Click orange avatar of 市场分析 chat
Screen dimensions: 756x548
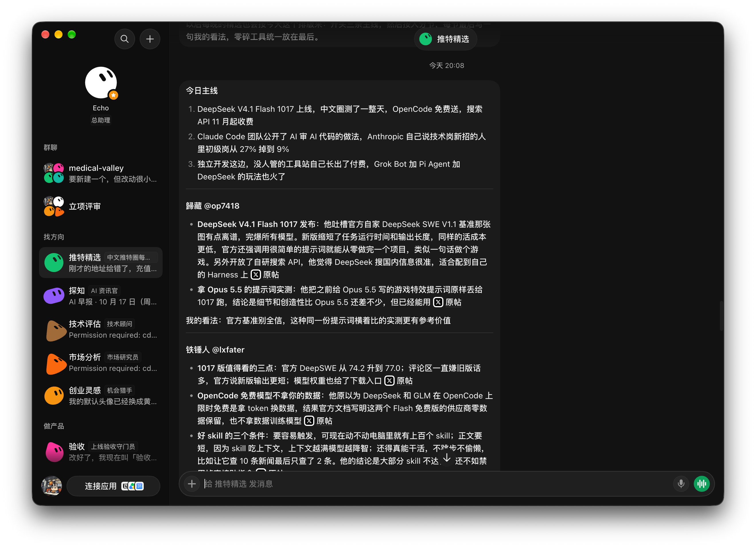pos(56,364)
